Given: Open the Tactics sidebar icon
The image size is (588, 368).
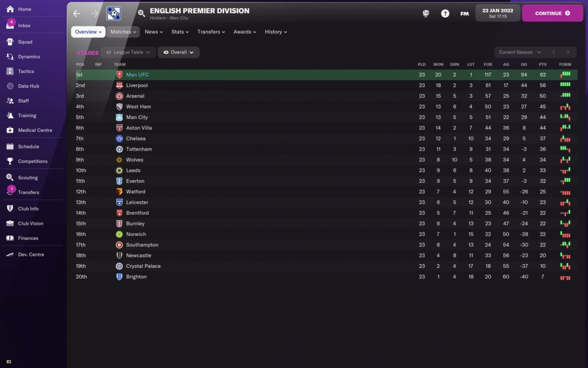Looking at the screenshot, I should click(10, 71).
